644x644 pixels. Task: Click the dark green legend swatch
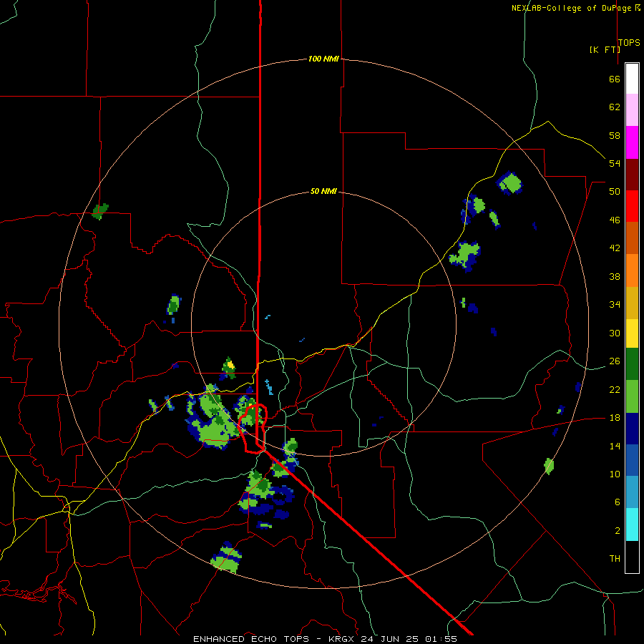click(x=632, y=364)
